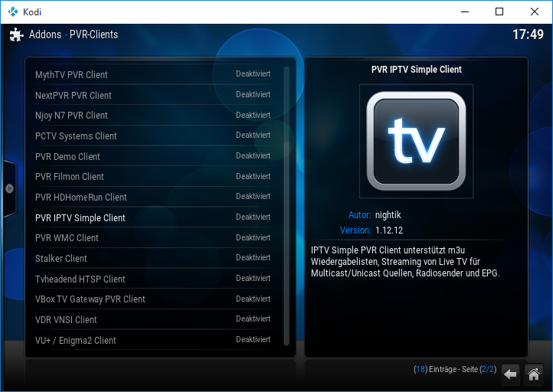
Task: Choose Stalker Client
Action: pos(153,258)
